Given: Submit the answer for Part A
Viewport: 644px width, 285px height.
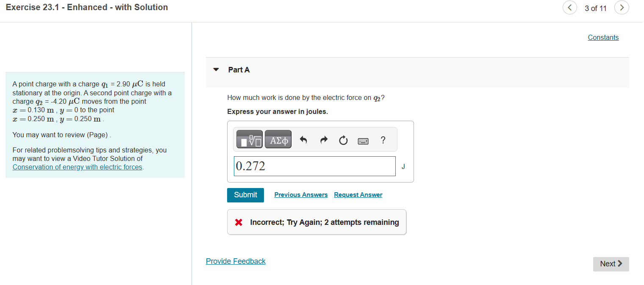Looking at the screenshot, I should (245, 195).
